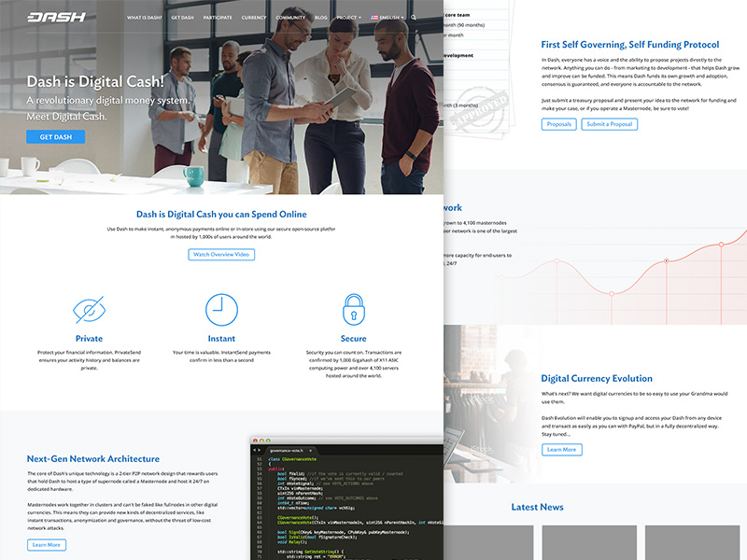Viewport: 747px width, 560px height.
Task: Click the DASH logo in the header
Action: (56, 17)
